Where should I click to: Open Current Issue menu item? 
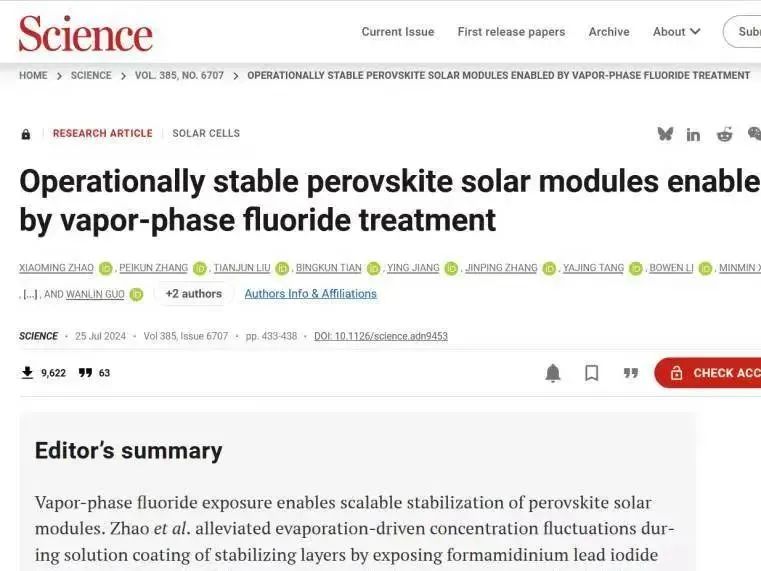point(398,32)
